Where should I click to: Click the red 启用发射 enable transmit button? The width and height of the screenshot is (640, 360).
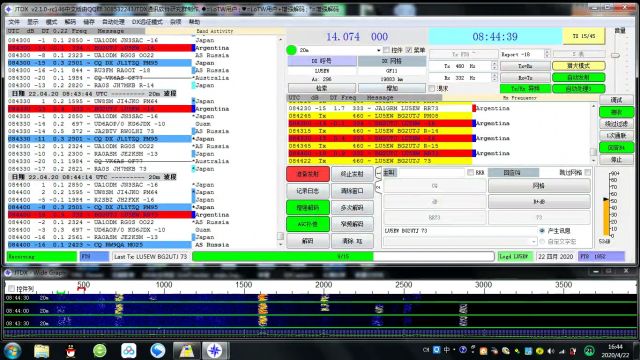pos(308,174)
